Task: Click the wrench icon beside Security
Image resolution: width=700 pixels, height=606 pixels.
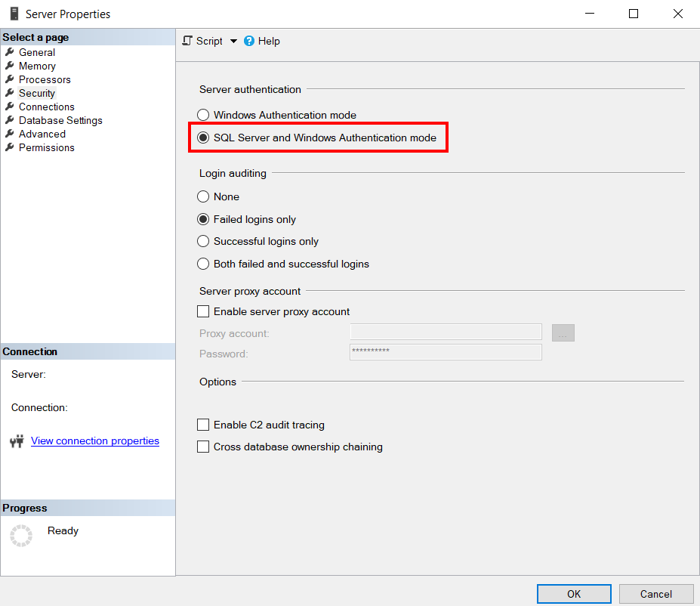Action: [x=9, y=93]
